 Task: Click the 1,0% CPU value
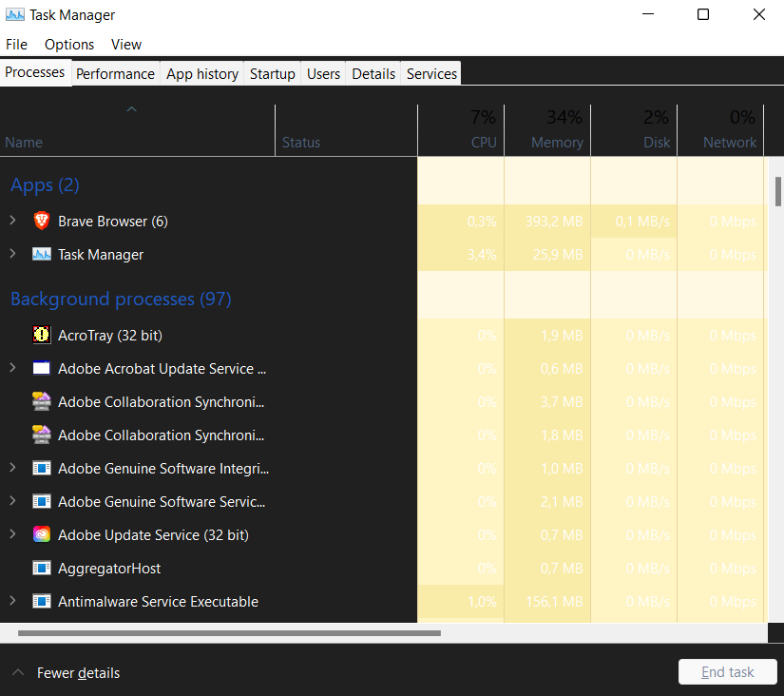coord(482,602)
